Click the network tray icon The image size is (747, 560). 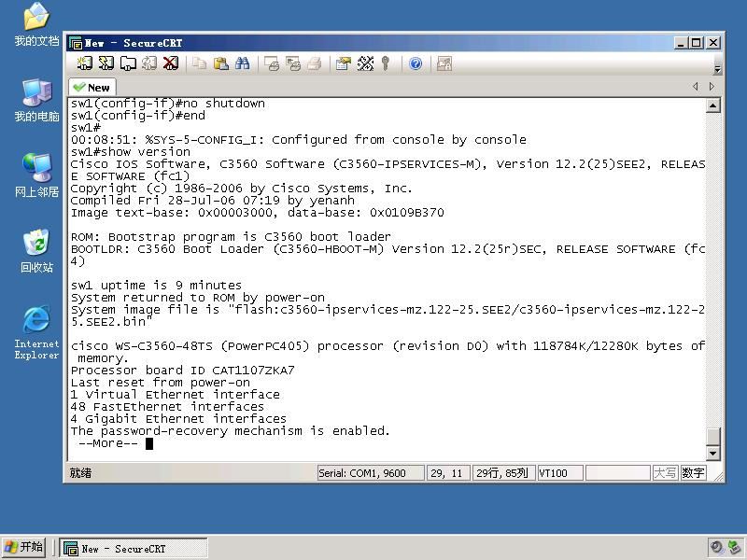point(735,547)
